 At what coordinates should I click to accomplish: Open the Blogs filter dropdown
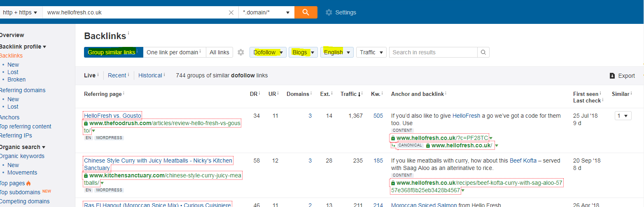[x=303, y=52]
